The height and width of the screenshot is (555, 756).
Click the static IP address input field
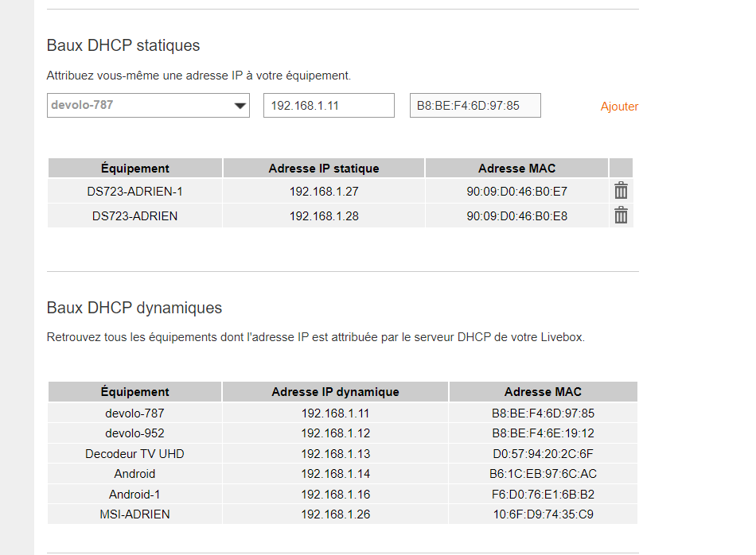click(x=329, y=105)
